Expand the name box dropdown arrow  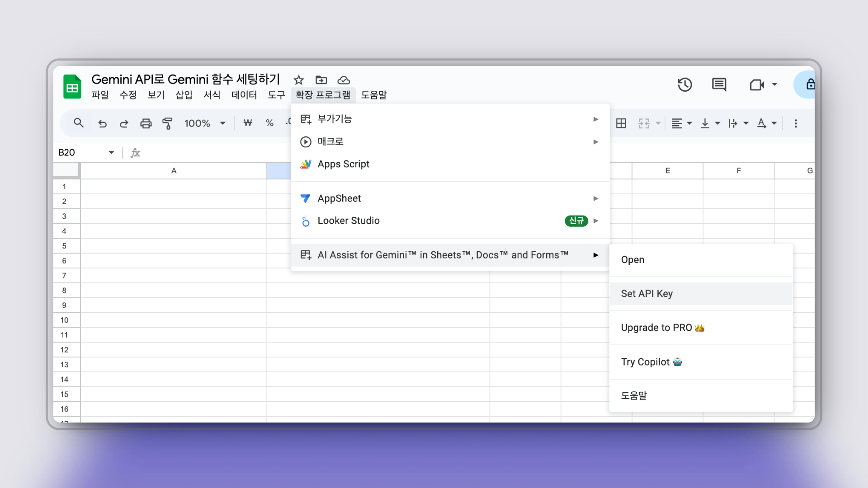pos(111,153)
